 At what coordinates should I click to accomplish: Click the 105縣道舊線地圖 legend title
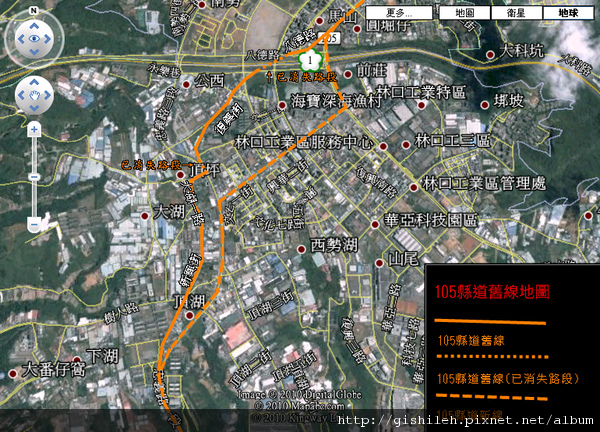[x=492, y=292]
